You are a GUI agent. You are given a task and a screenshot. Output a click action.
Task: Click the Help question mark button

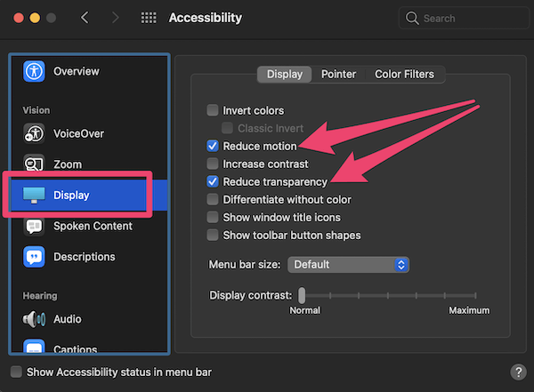pos(517,372)
